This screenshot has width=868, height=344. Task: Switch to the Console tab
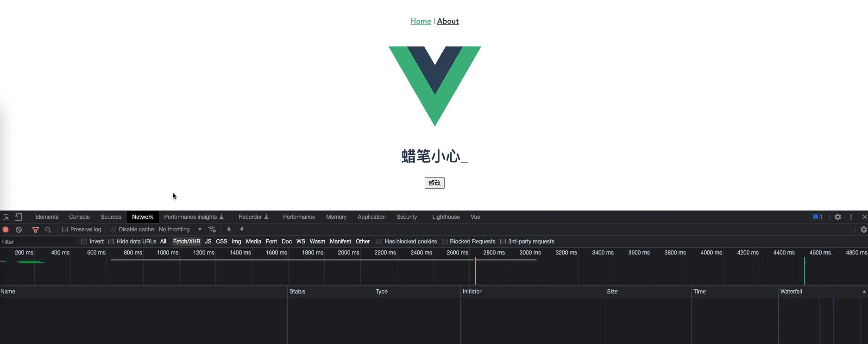(x=79, y=217)
